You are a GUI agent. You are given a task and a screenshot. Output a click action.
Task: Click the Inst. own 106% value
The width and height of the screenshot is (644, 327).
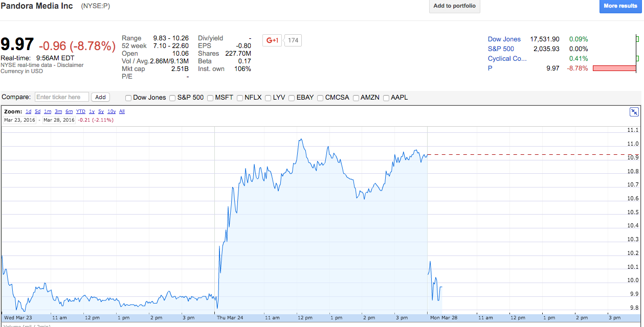pos(242,69)
